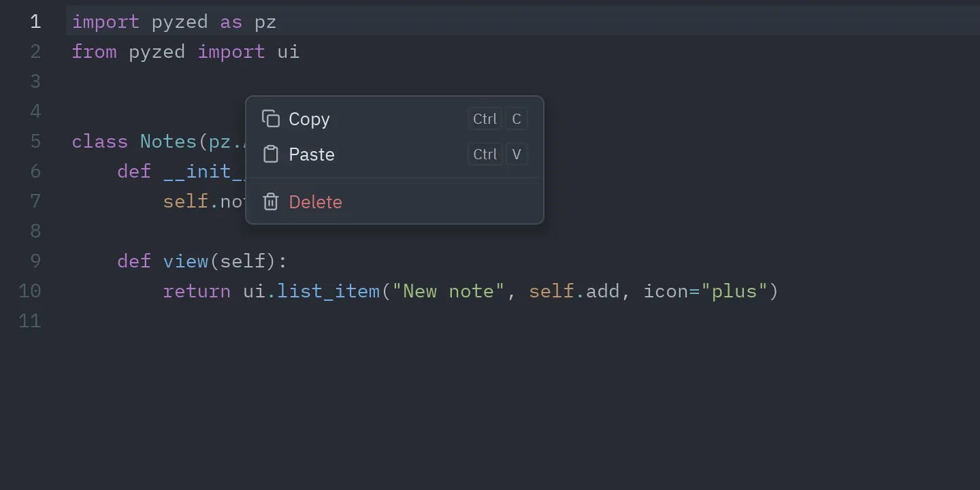
Task: Click line number 9 in the gutter
Action: tap(35, 261)
